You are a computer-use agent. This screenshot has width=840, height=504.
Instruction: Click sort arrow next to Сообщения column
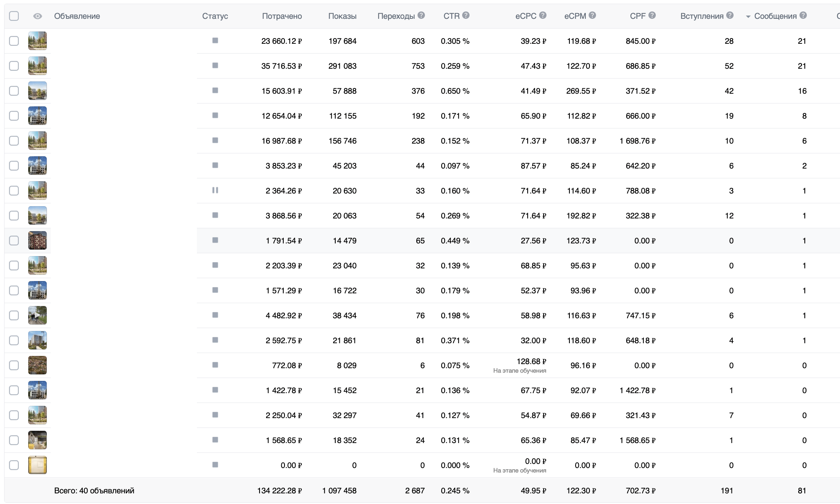click(x=748, y=17)
